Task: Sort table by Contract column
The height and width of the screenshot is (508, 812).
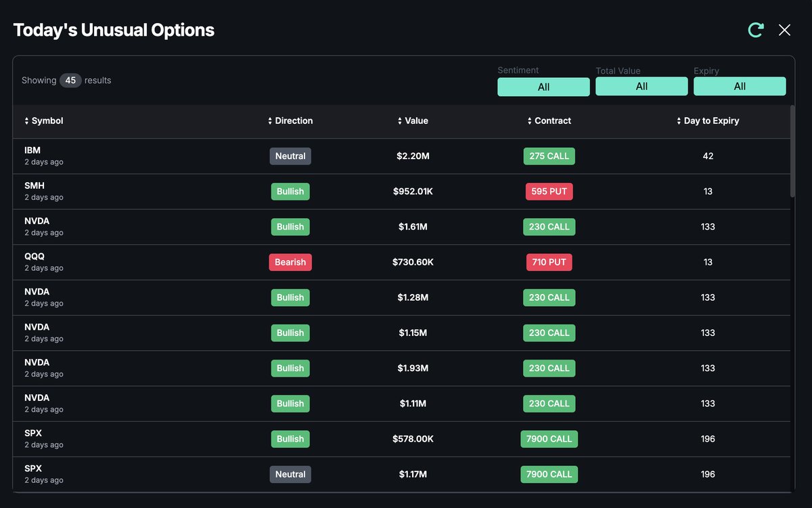Action: tap(549, 121)
